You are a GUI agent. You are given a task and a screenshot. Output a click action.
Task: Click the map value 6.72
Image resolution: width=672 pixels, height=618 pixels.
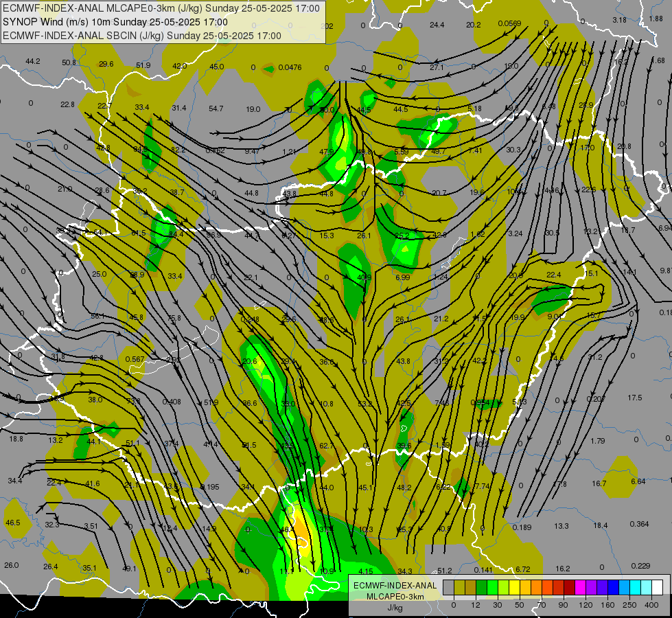coord(523,569)
